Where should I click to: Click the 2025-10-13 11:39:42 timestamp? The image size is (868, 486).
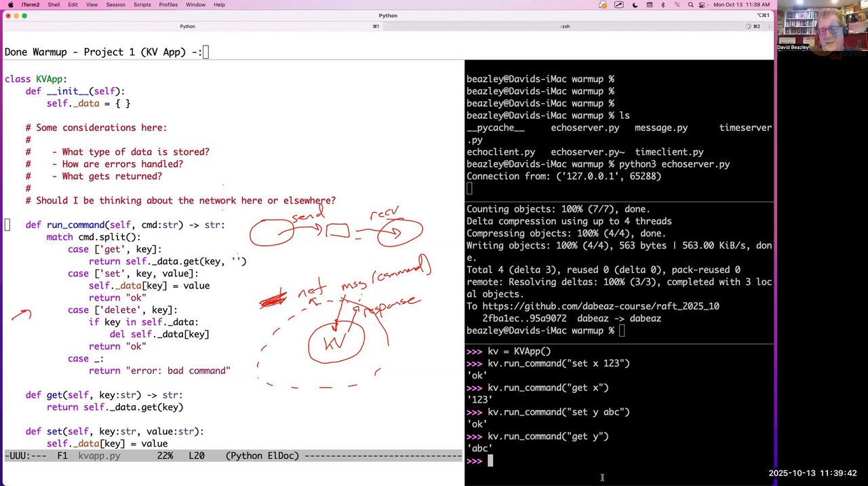coord(812,473)
